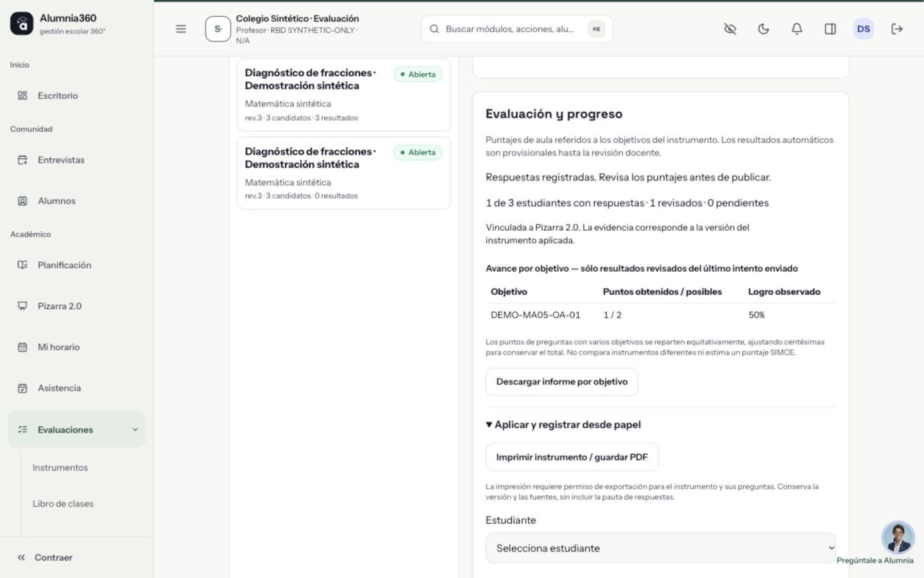Open the DS user profile avatar
924x578 pixels.
(x=863, y=29)
